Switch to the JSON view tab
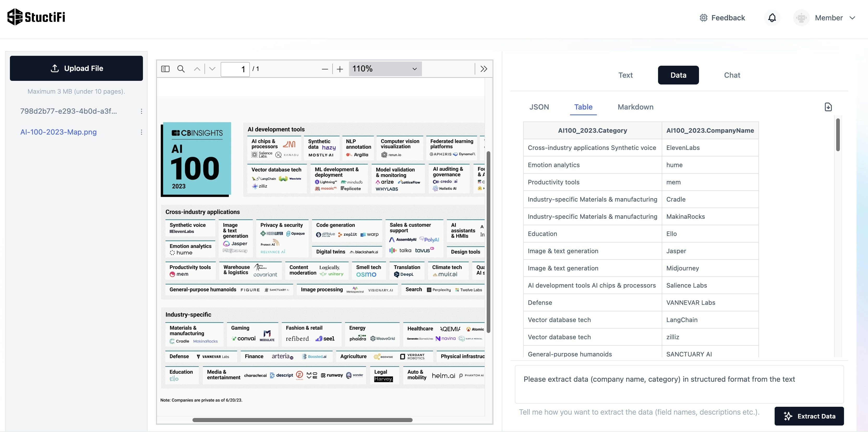The width and height of the screenshot is (868, 437). point(539,107)
